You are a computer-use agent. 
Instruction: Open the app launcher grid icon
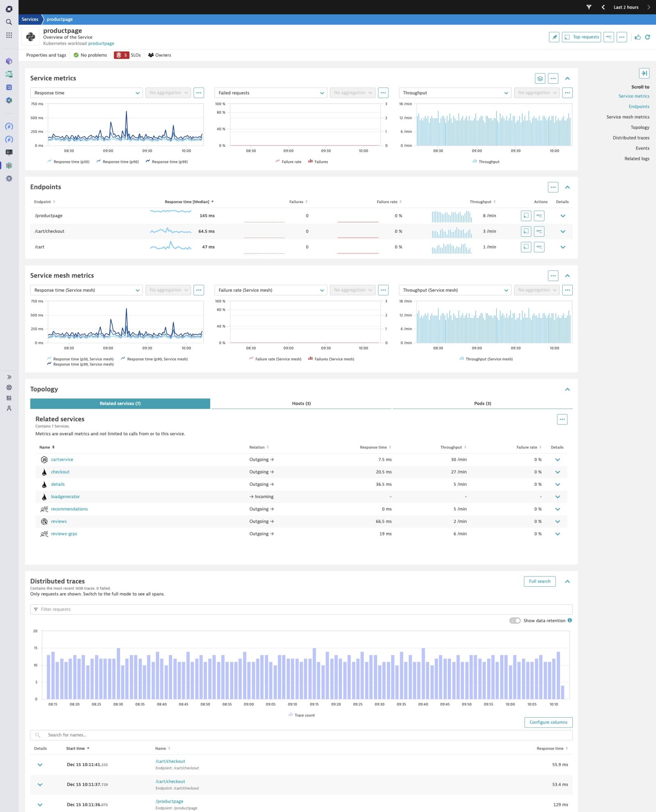(9, 35)
